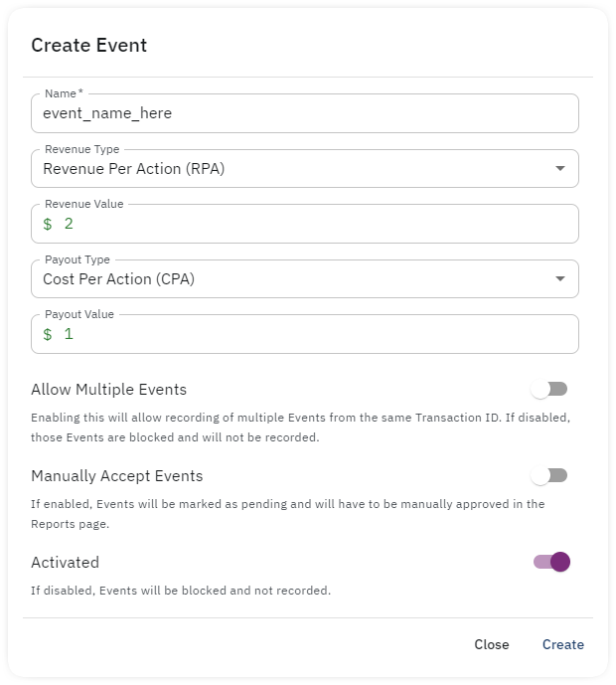Open the Revenue Type dropdown

click(305, 169)
